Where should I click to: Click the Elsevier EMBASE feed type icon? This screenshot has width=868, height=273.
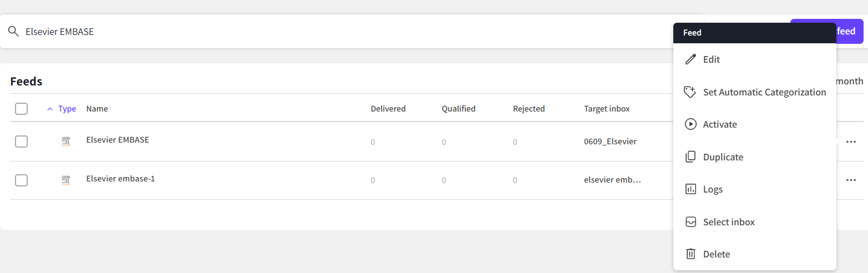66,141
